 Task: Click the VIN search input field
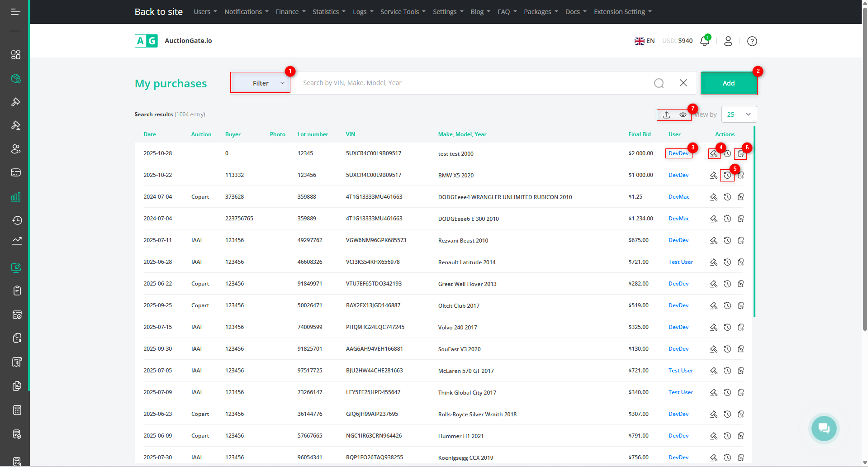coord(470,83)
